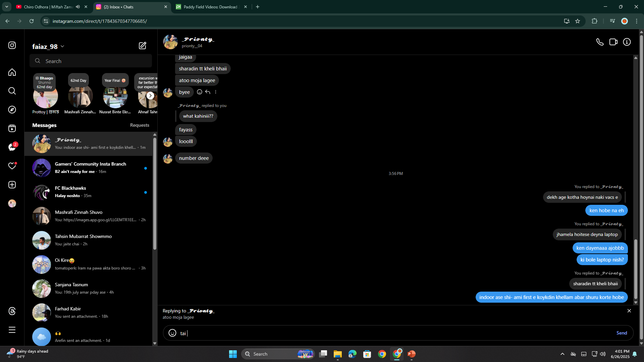The height and width of the screenshot is (362, 644).
Task: Click Send to post the message
Action: pos(622,333)
